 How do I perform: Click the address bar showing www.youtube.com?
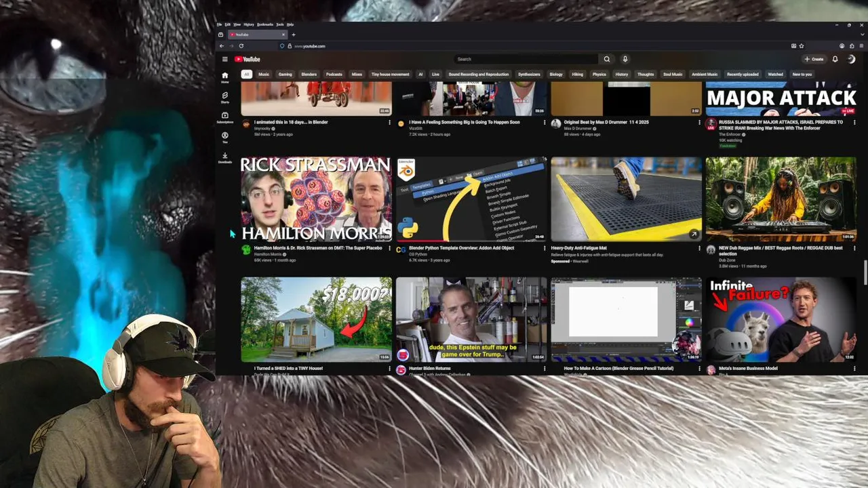542,46
